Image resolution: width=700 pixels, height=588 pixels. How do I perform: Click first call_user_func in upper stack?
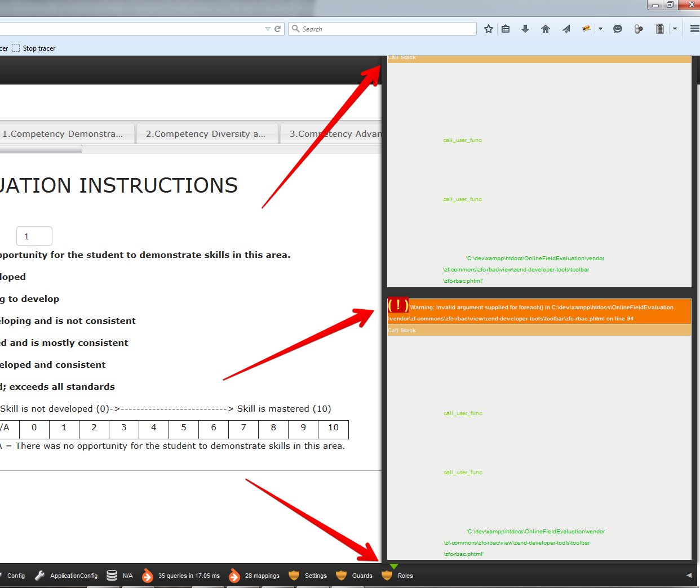click(x=462, y=140)
